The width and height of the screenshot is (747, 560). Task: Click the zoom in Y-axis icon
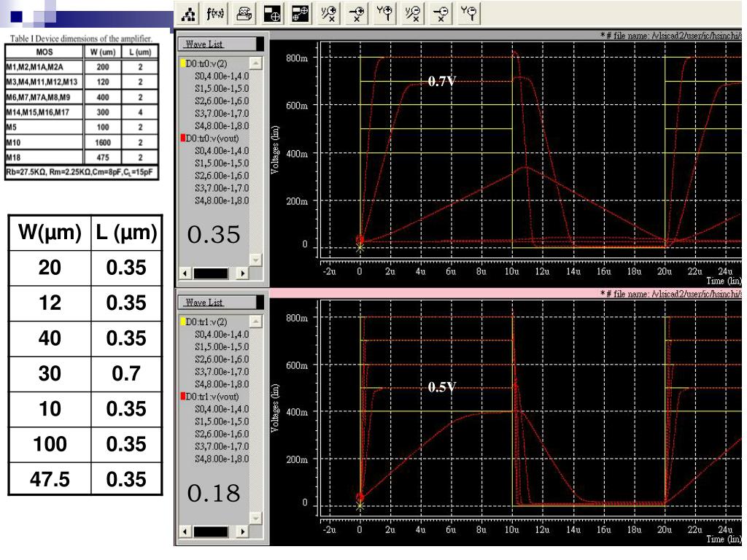point(384,14)
